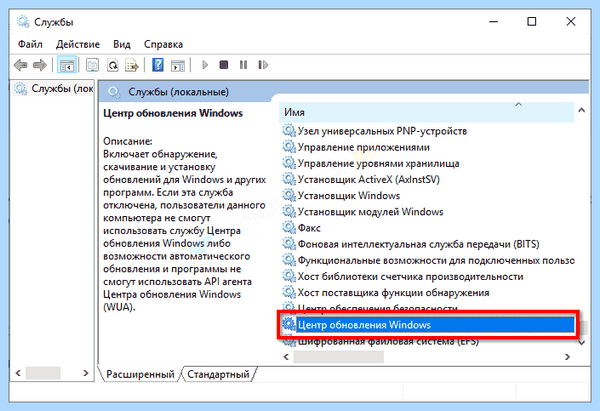Click the Start service play icon
This screenshot has width=600, height=411.
tap(205, 65)
